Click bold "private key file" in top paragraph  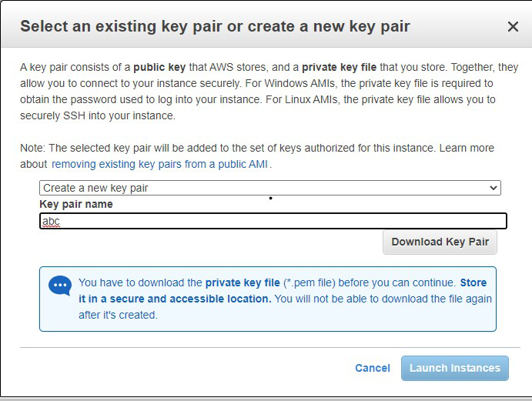[340, 68]
